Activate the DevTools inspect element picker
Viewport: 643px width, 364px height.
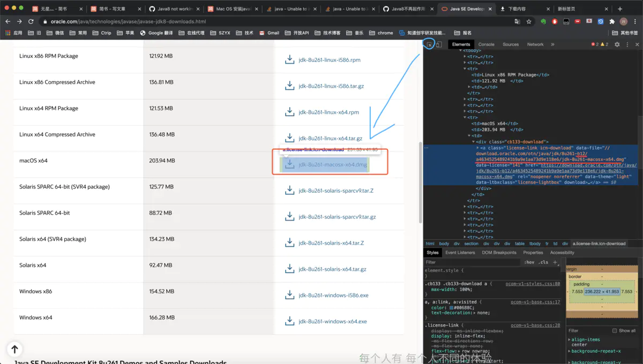[429, 44]
